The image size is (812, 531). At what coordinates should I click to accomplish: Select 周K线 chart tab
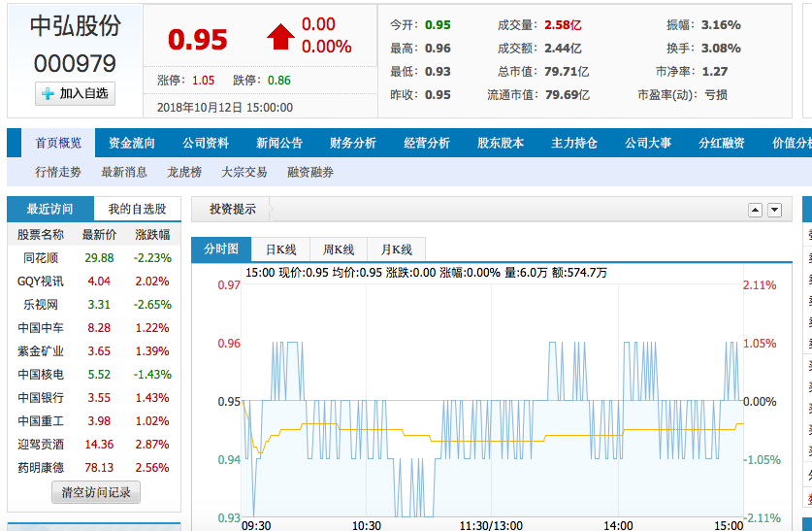pos(339,249)
